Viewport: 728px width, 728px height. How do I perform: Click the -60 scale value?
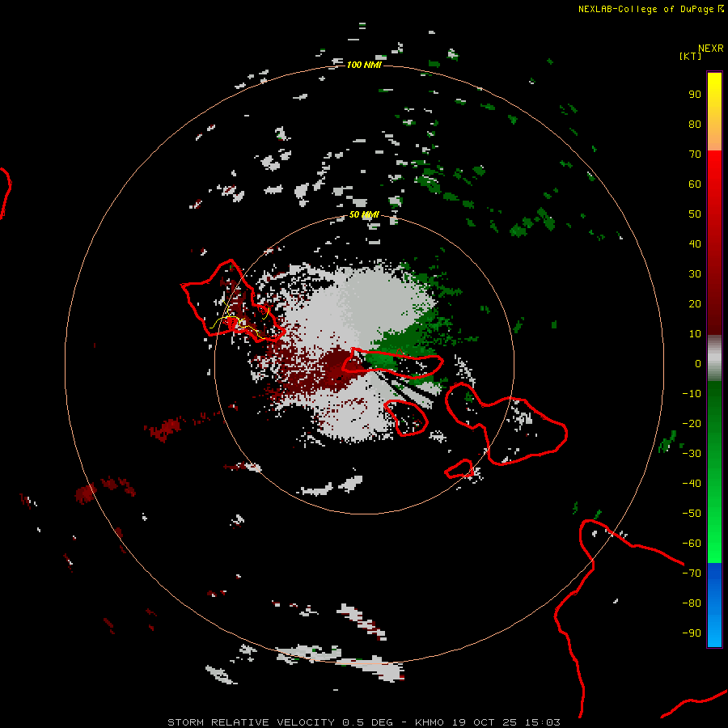pyautogui.click(x=692, y=544)
